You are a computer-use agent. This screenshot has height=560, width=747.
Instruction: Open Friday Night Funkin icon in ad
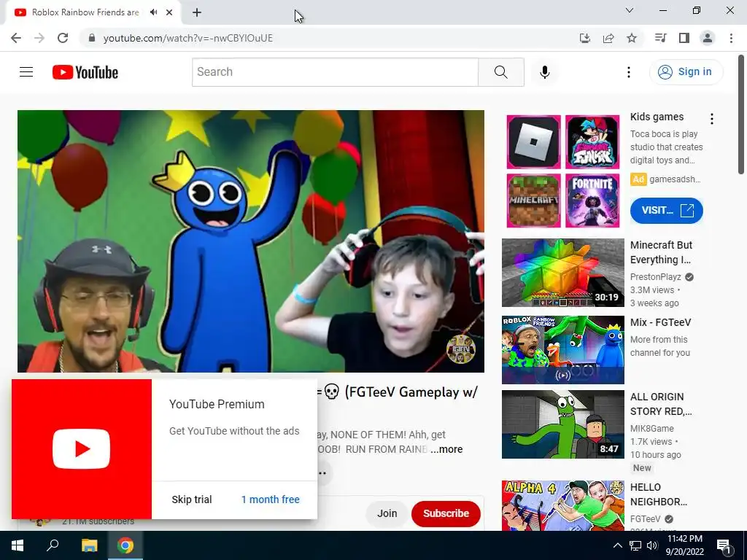click(x=592, y=142)
